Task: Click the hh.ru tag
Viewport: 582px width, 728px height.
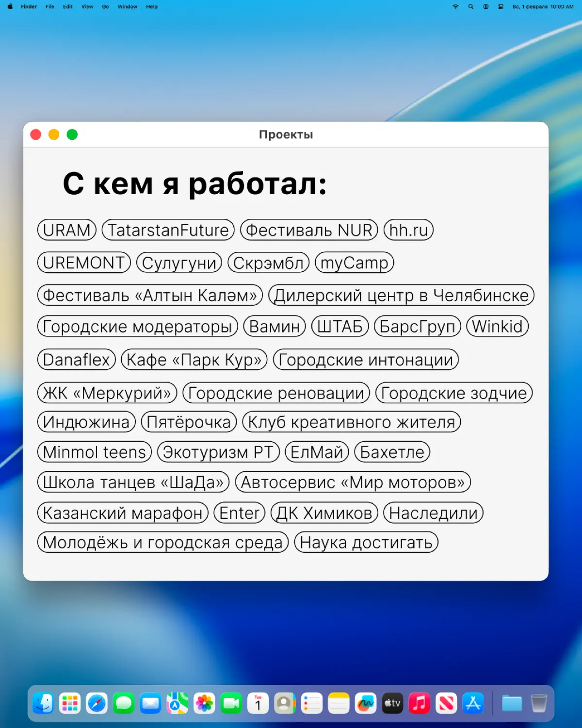Action: (408, 230)
